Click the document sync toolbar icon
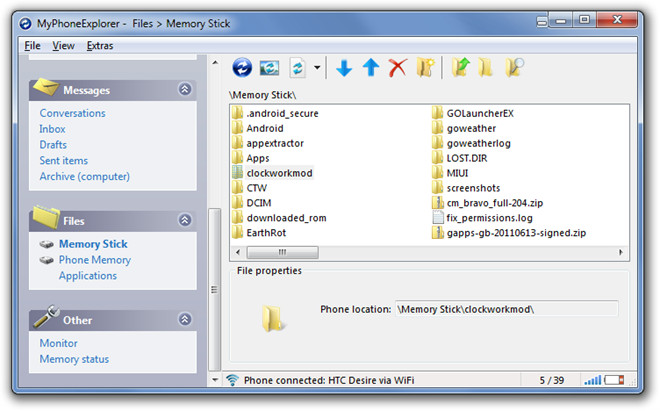The height and width of the screenshot is (411, 660). (298, 67)
